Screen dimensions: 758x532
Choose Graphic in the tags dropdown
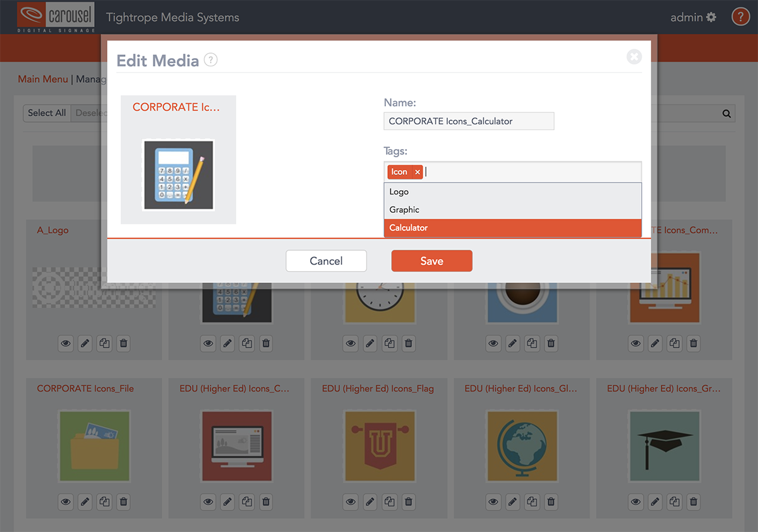[404, 210]
